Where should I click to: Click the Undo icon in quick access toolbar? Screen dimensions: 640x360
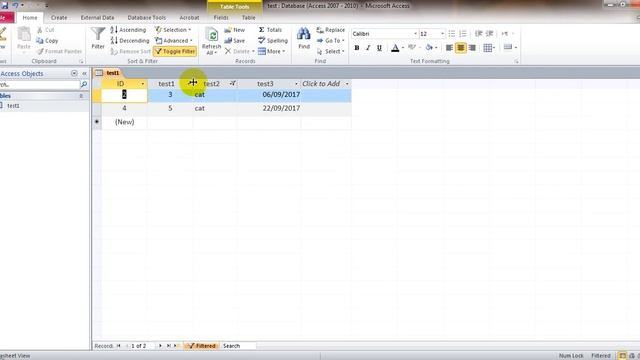tap(15, 5)
